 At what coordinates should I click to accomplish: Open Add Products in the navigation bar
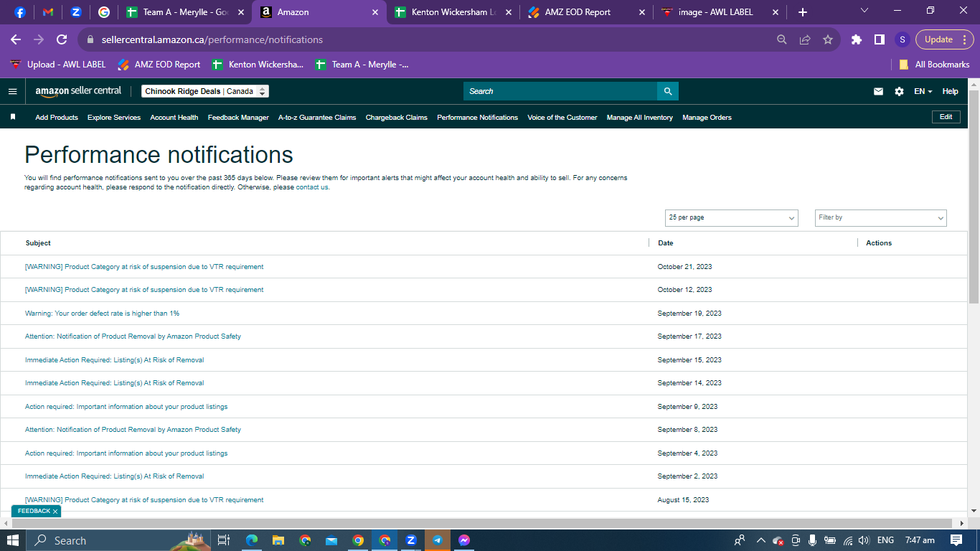(57, 117)
